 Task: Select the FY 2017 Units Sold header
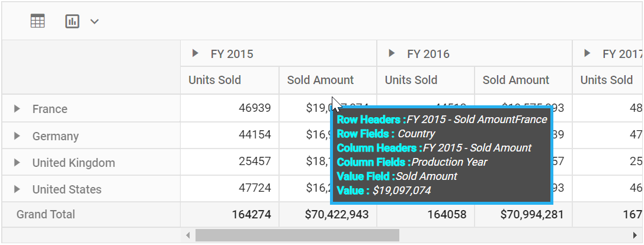click(607, 80)
